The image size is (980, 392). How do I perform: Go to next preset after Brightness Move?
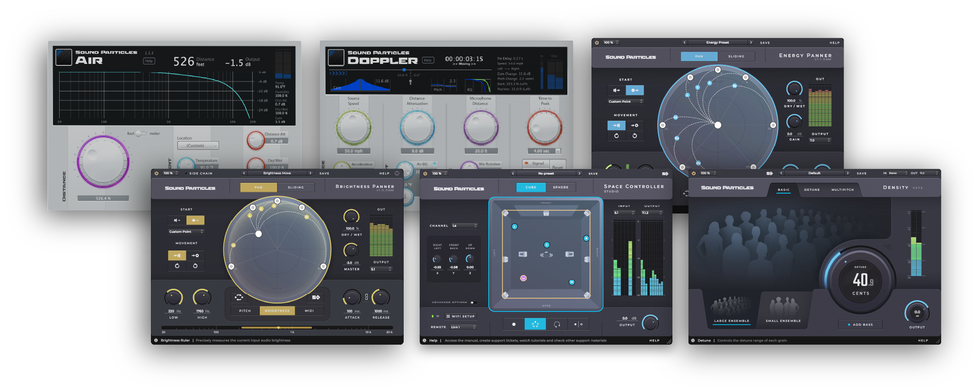310,173
